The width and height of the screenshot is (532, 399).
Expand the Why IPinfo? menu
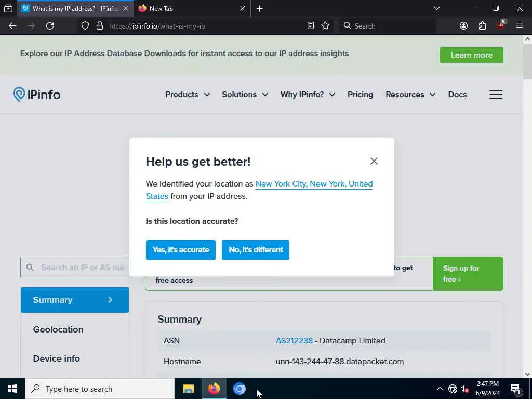coord(308,95)
